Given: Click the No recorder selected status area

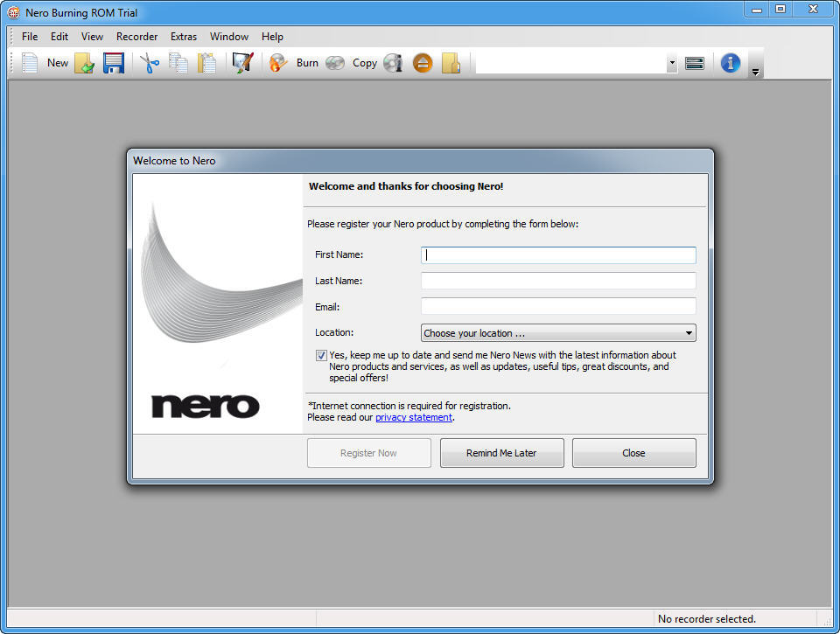Looking at the screenshot, I should (x=706, y=618).
